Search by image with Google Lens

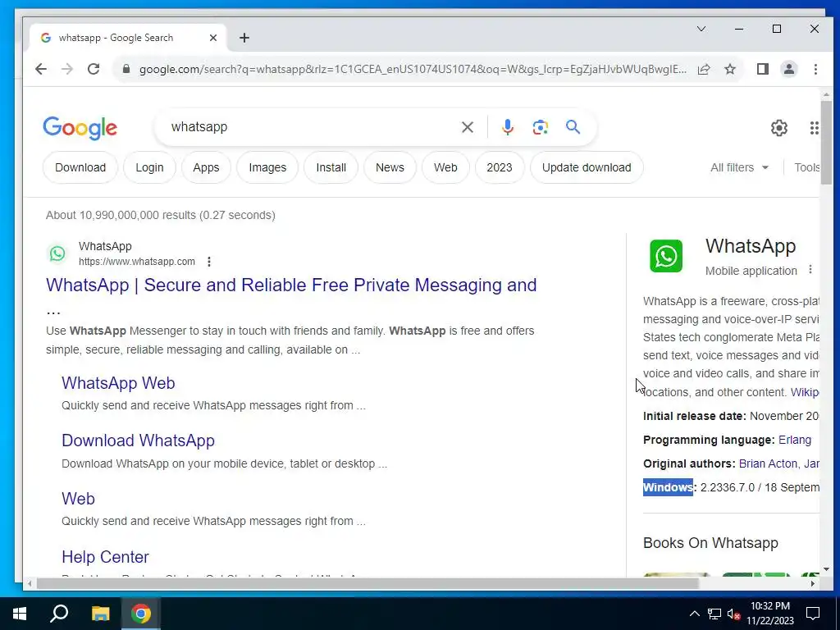pyautogui.click(x=541, y=127)
